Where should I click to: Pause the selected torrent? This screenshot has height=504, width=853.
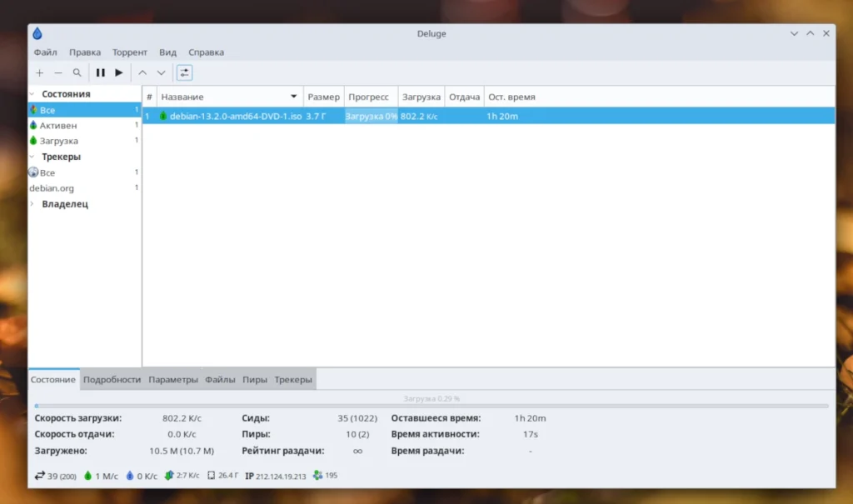pyautogui.click(x=101, y=72)
